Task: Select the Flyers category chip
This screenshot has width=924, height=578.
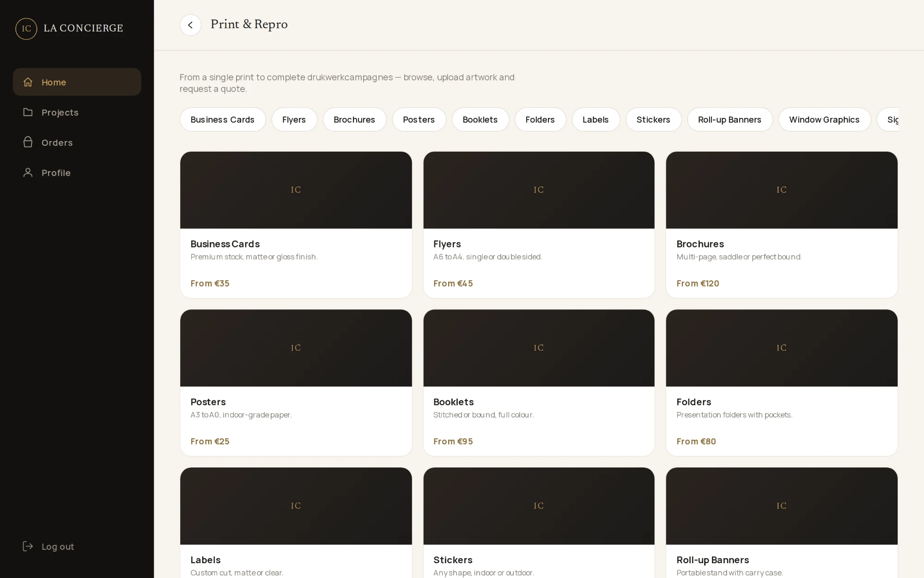Action: 294,119
